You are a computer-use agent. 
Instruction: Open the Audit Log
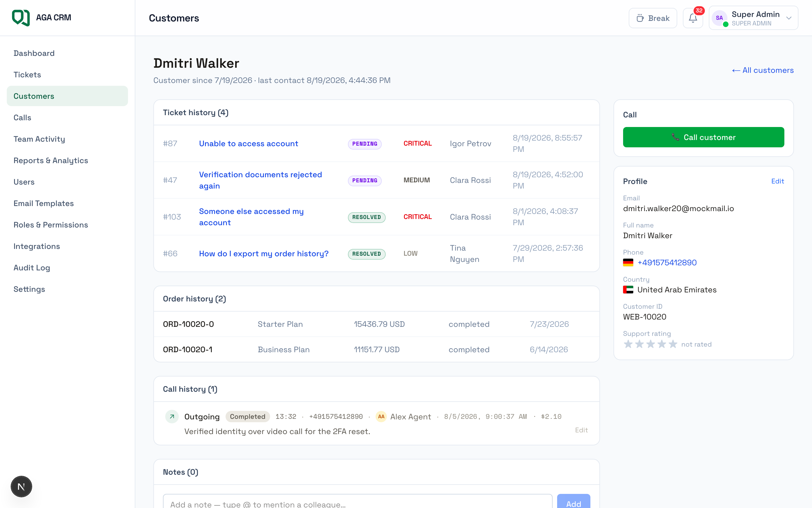pyautogui.click(x=67, y=268)
